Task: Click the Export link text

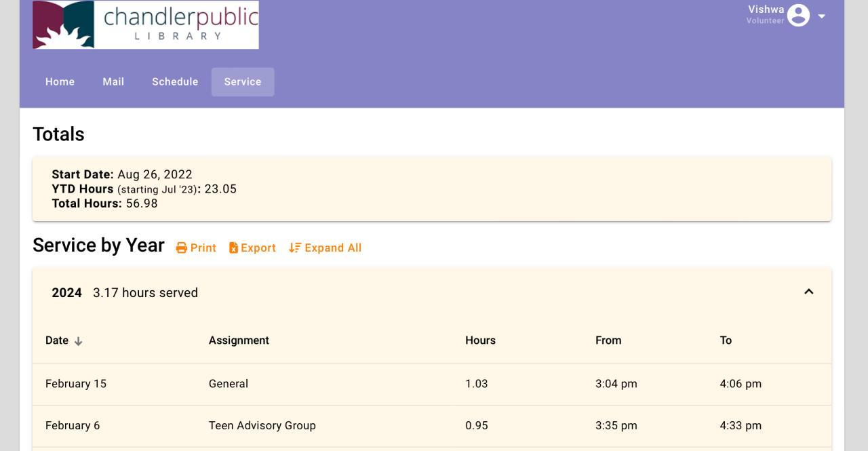Action: click(258, 248)
